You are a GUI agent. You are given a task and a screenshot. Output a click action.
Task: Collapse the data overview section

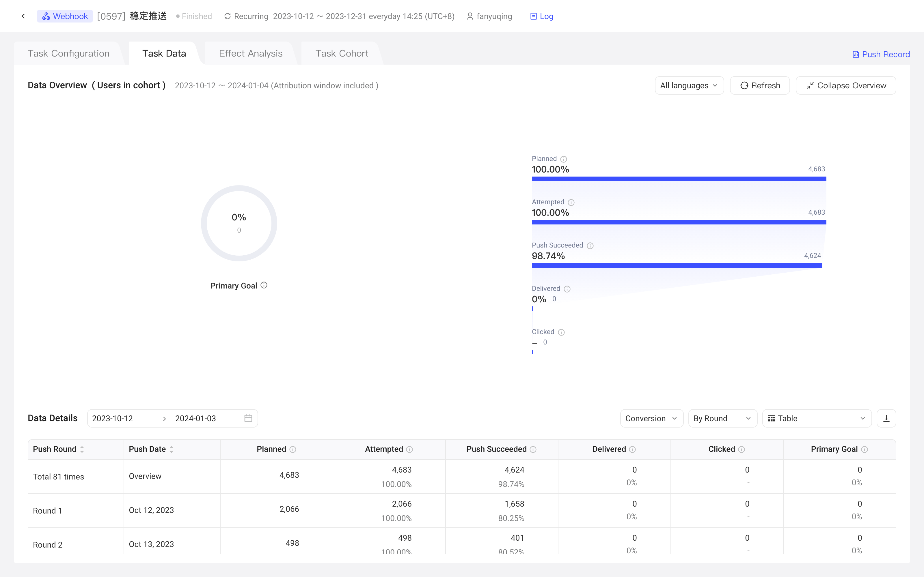(x=846, y=85)
